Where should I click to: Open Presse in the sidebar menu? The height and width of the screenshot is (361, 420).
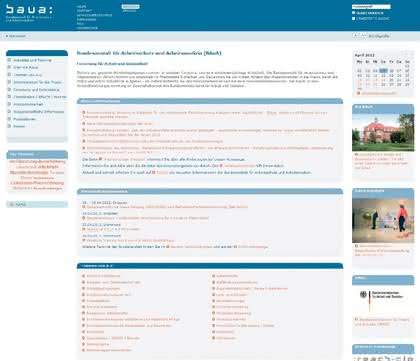[19, 126]
